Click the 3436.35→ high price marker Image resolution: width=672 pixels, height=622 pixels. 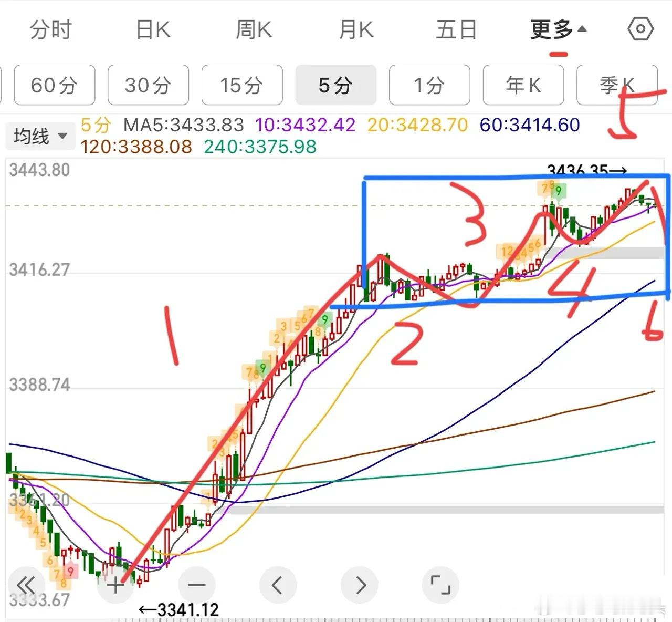click(587, 170)
